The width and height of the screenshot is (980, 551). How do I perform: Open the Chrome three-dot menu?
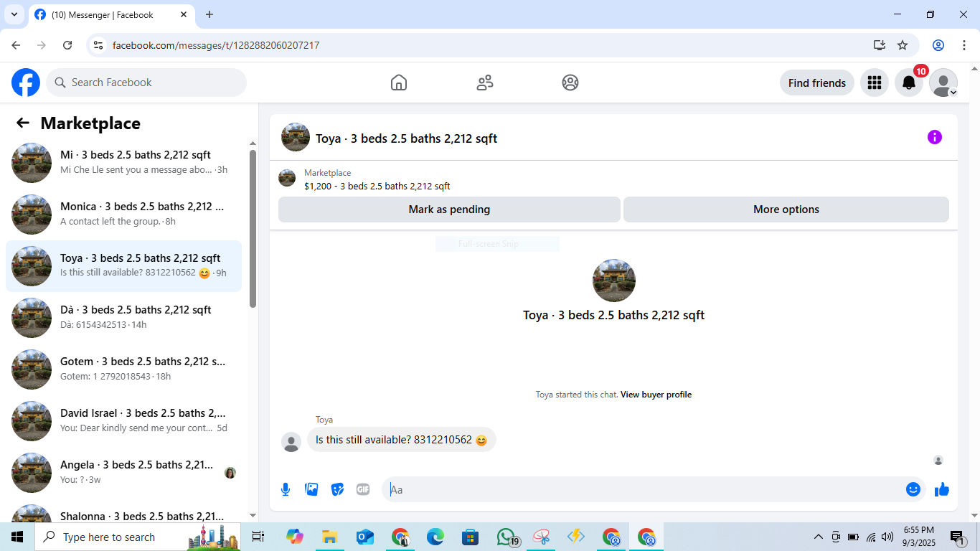click(x=963, y=45)
